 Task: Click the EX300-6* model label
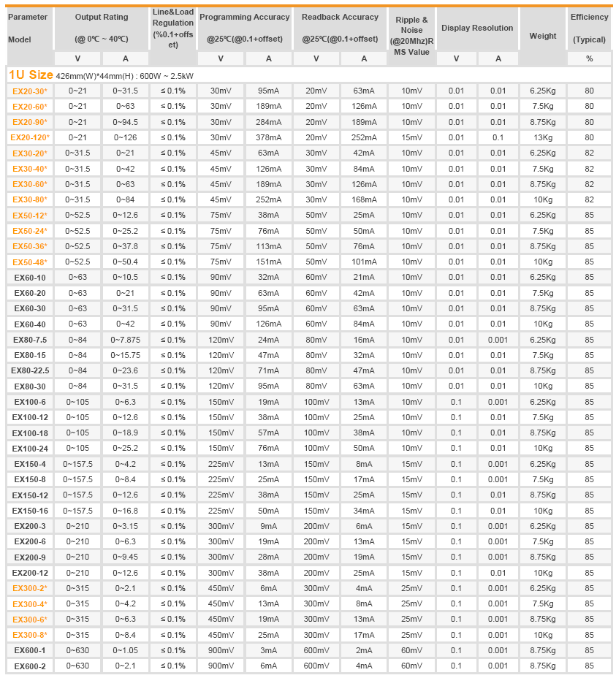(30, 620)
